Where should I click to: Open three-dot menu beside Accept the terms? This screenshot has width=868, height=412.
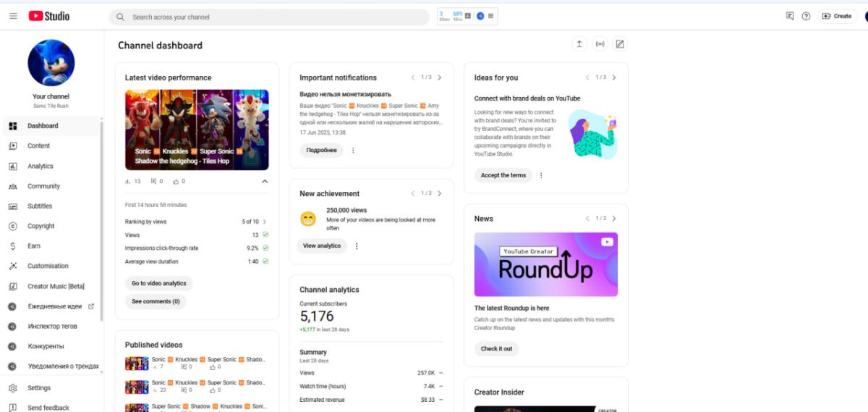coord(541,175)
